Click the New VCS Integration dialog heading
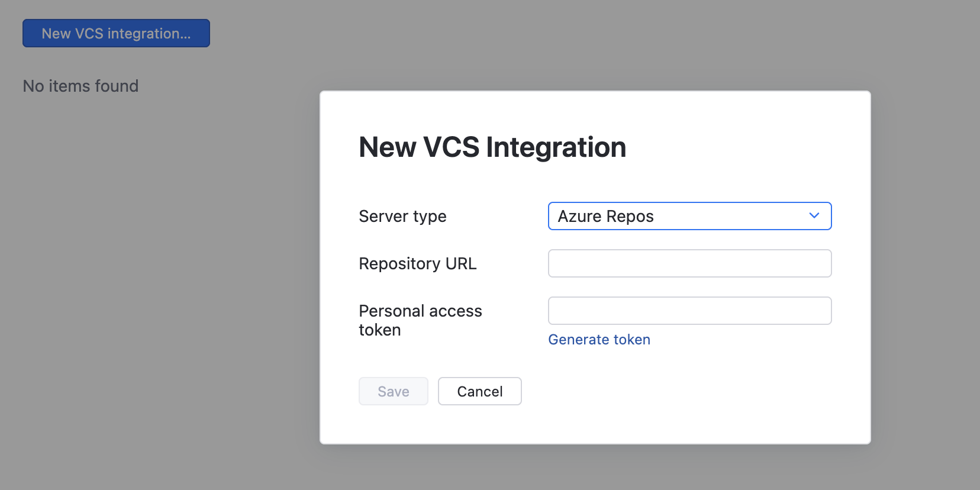 pyautogui.click(x=492, y=147)
